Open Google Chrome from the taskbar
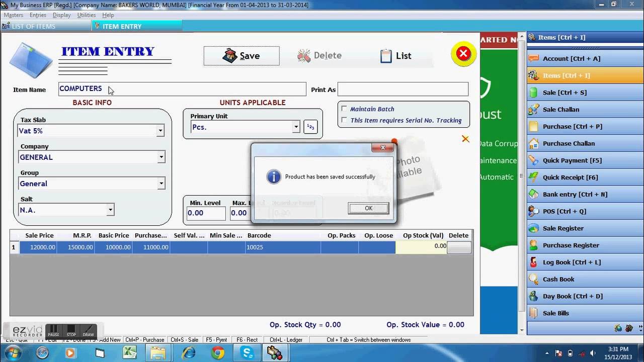Image resolution: width=644 pixels, height=362 pixels. tap(218, 353)
